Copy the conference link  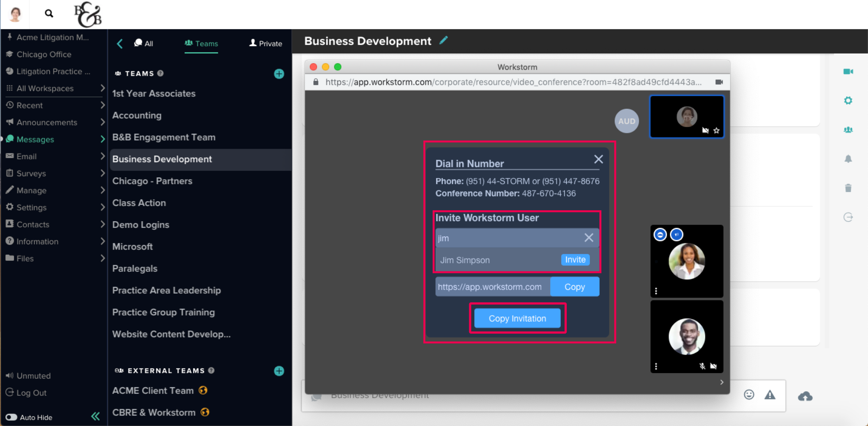(575, 287)
